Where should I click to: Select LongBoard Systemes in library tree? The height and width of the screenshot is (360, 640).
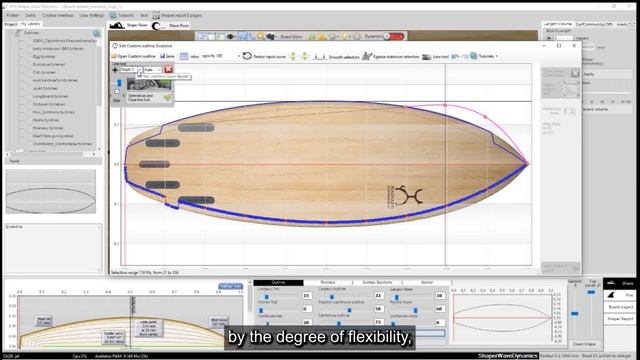point(50,96)
